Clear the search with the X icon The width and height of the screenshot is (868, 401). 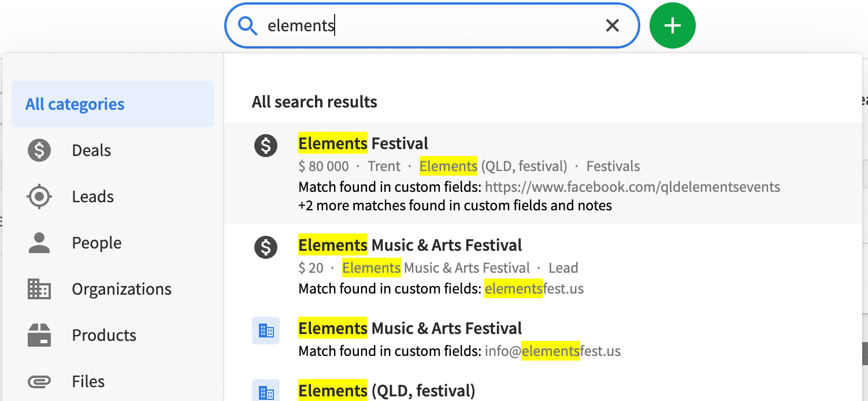(612, 25)
